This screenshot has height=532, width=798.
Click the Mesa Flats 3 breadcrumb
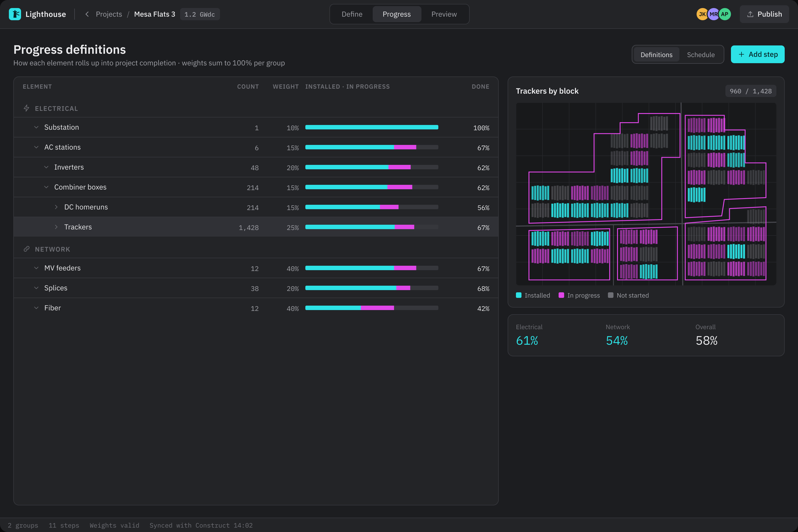155,14
